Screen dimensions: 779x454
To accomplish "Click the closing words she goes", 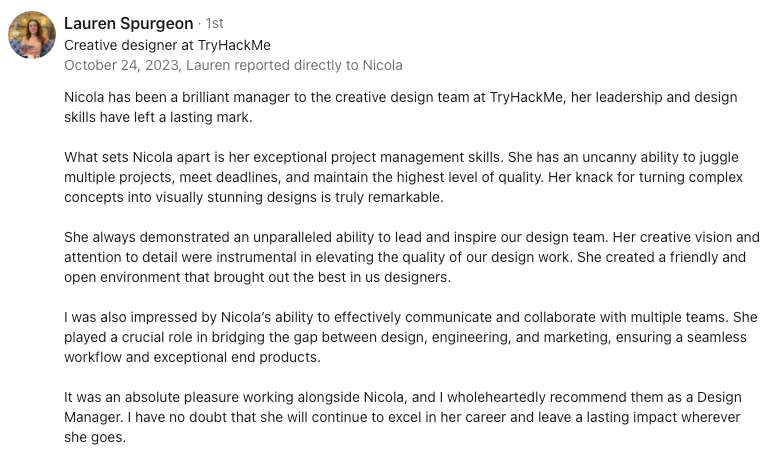I will (95, 438).
